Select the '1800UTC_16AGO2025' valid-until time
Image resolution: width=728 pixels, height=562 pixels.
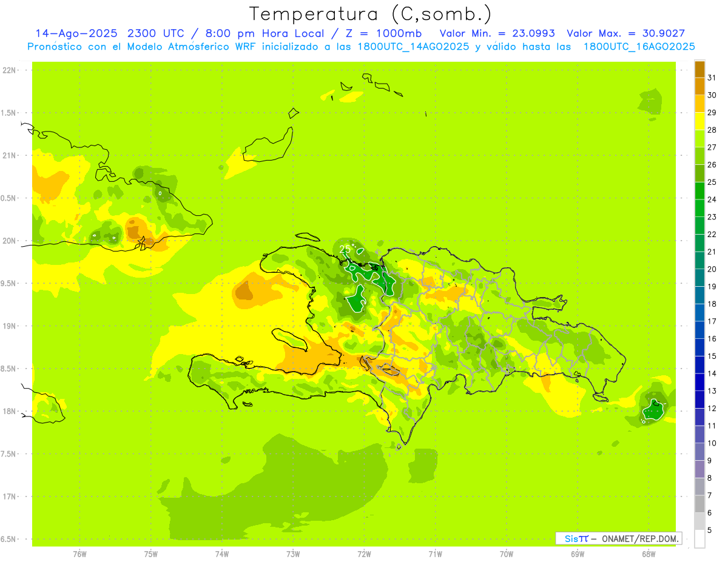click(639, 47)
